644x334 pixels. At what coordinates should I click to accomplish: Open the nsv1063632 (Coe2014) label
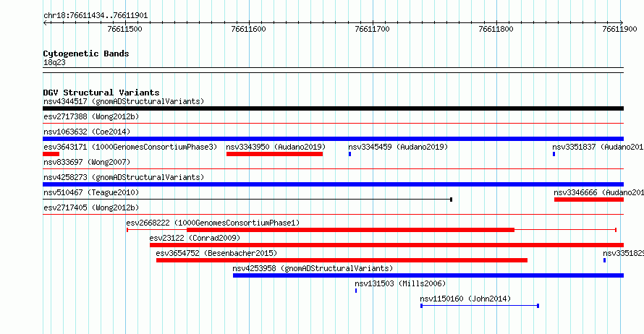[x=87, y=132]
